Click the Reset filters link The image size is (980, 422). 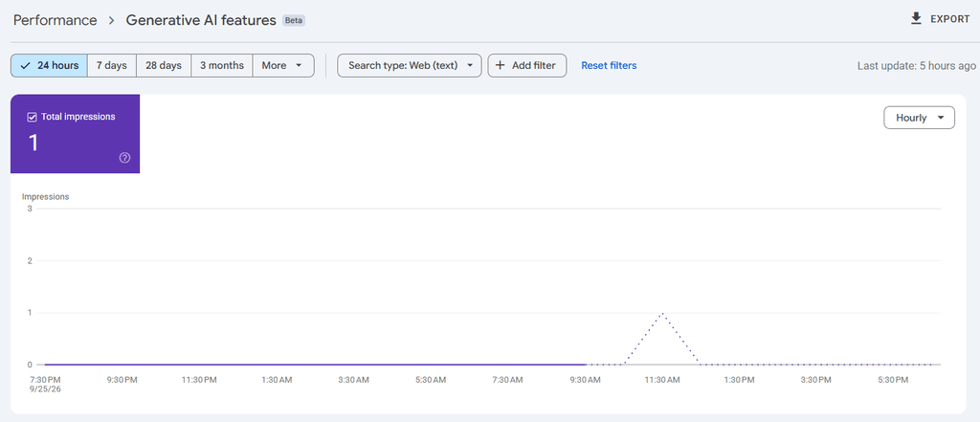point(609,65)
